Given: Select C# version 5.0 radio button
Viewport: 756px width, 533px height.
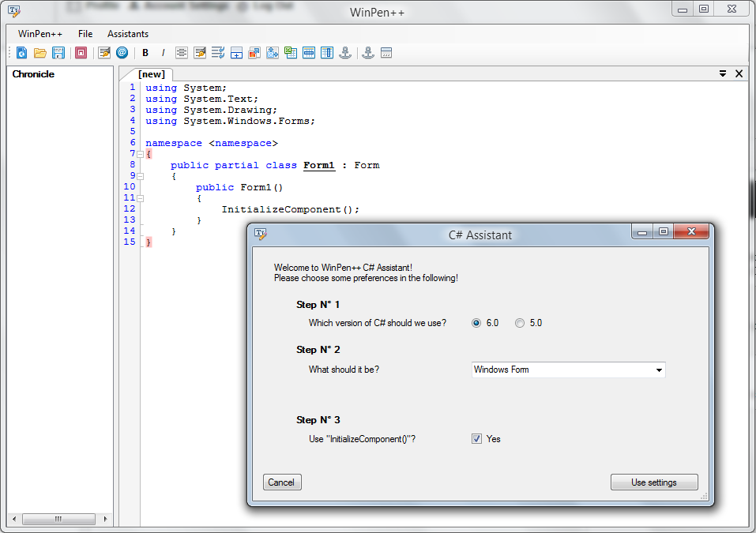Looking at the screenshot, I should point(519,324).
